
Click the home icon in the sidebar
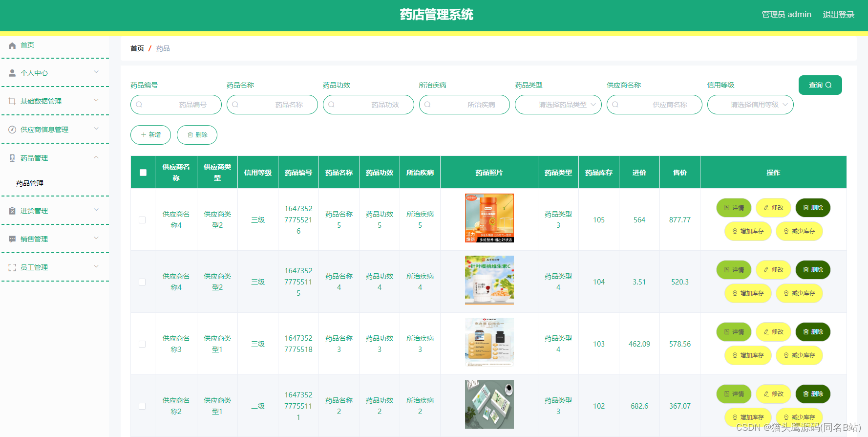pos(12,45)
